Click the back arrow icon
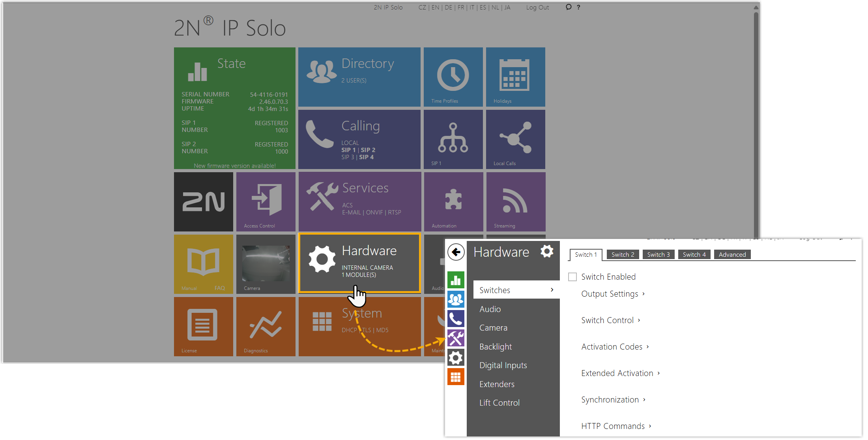The width and height of the screenshot is (868, 440). (456, 252)
